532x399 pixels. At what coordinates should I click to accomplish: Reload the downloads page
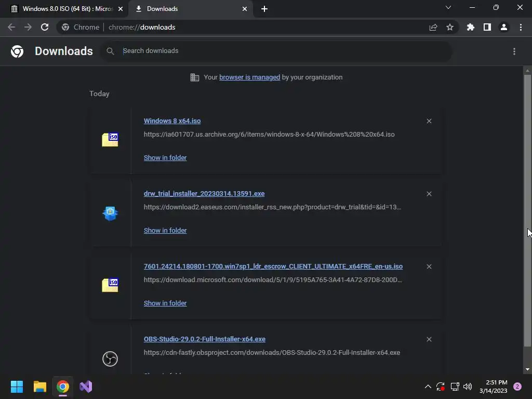[x=45, y=27]
